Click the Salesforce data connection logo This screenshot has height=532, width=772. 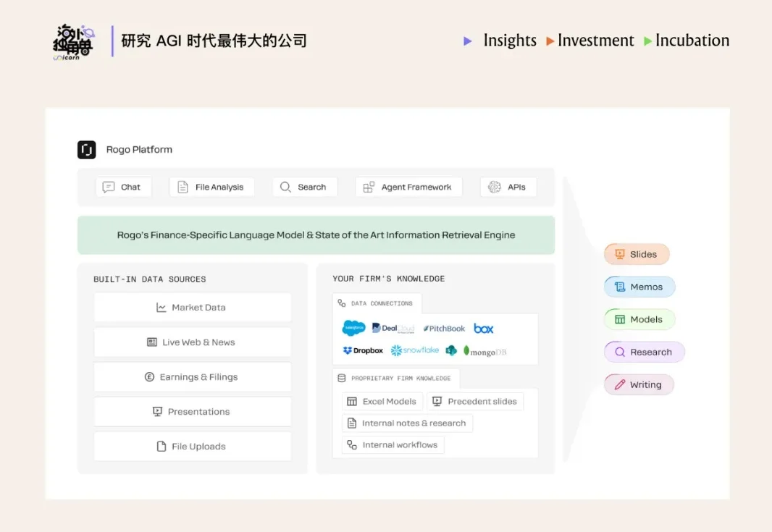pos(353,328)
